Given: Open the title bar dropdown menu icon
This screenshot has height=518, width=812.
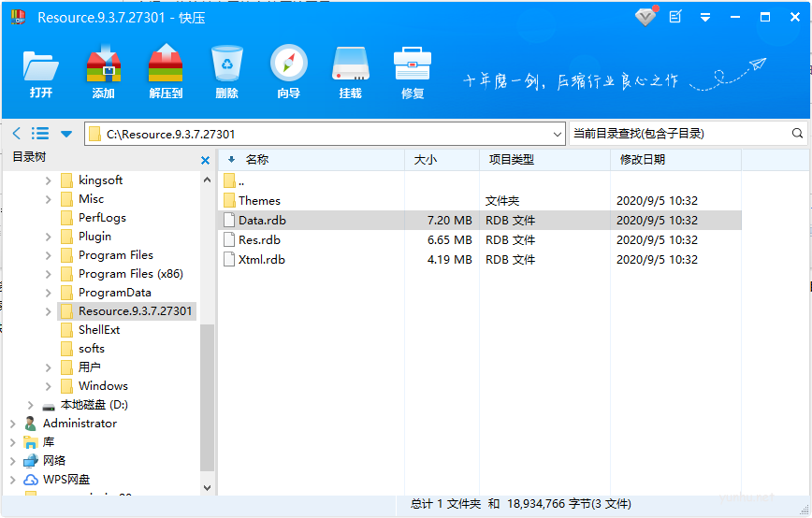Looking at the screenshot, I should click(x=704, y=18).
